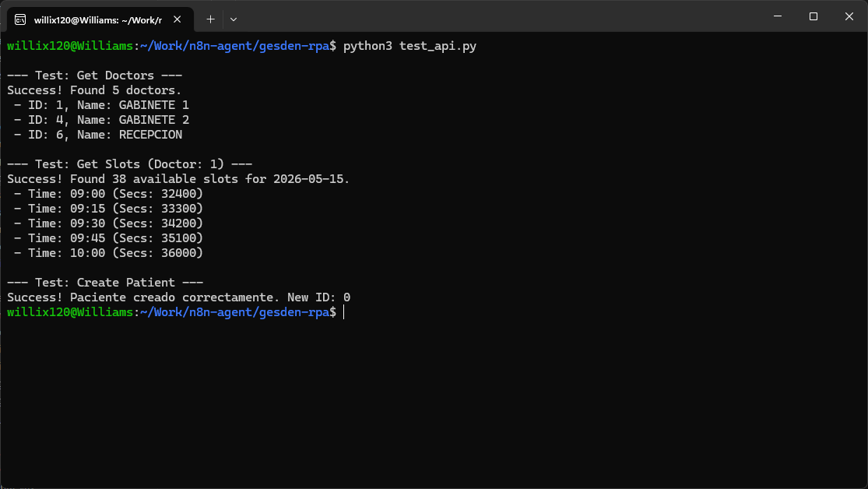Click the "Time: 09:15 (Secs: 33300)" line
Image resolution: width=868 pixels, height=489 pixels.
[x=108, y=209]
